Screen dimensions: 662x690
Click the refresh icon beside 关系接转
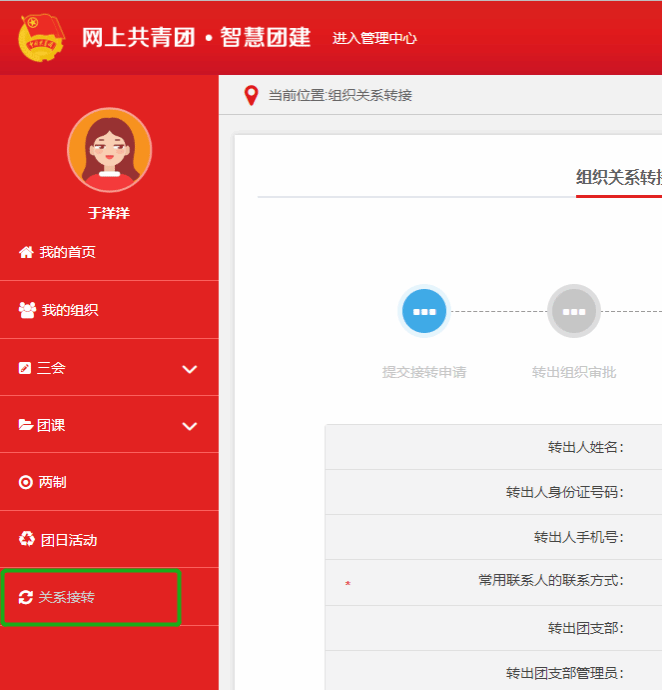pyautogui.click(x=26, y=597)
